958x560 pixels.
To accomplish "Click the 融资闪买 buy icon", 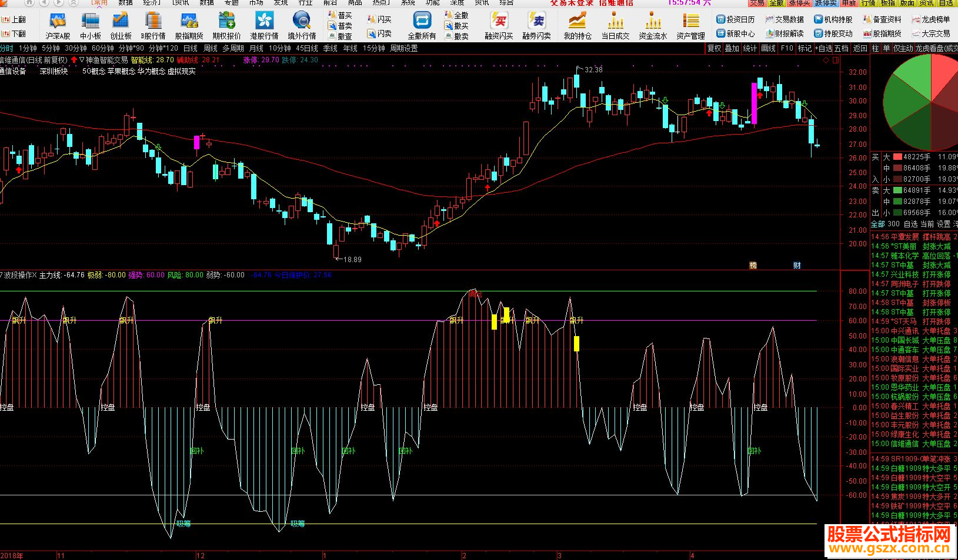I will 499,26.
